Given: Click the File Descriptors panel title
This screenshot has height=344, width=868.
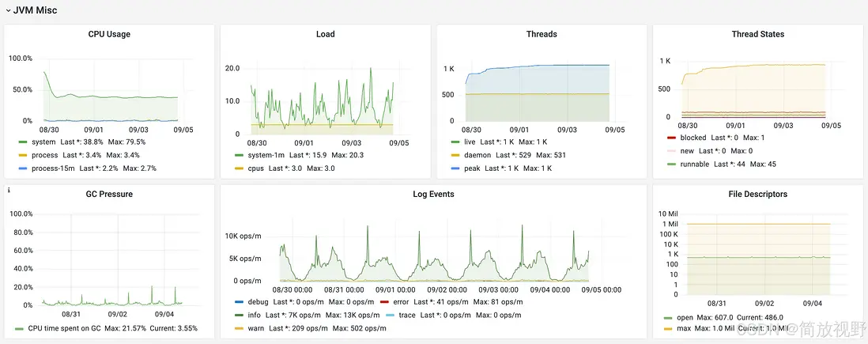Looking at the screenshot, I should (757, 194).
